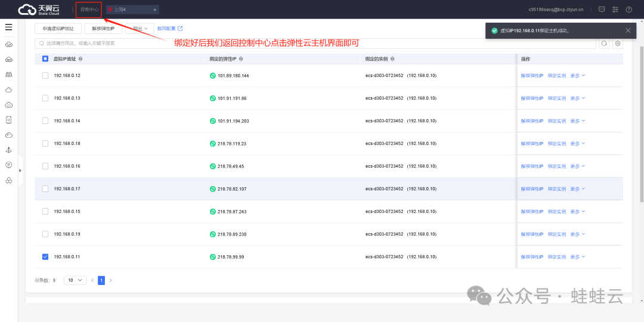Click the 操作 column header
This screenshot has width=644, height=322.
click(526, 58)
